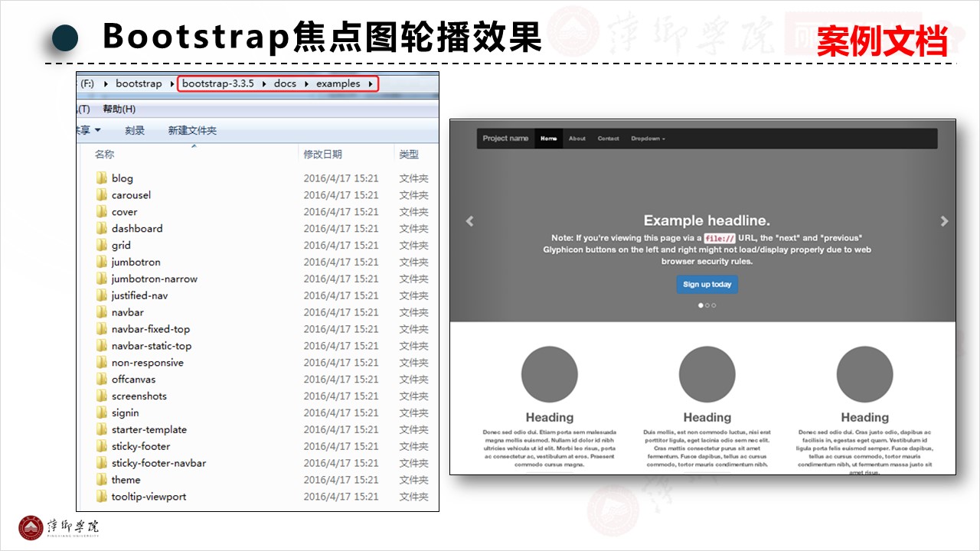Go to previous carousel slide arrow
The width and height of the screenshot is (980, 551).
tap(470, 221)
